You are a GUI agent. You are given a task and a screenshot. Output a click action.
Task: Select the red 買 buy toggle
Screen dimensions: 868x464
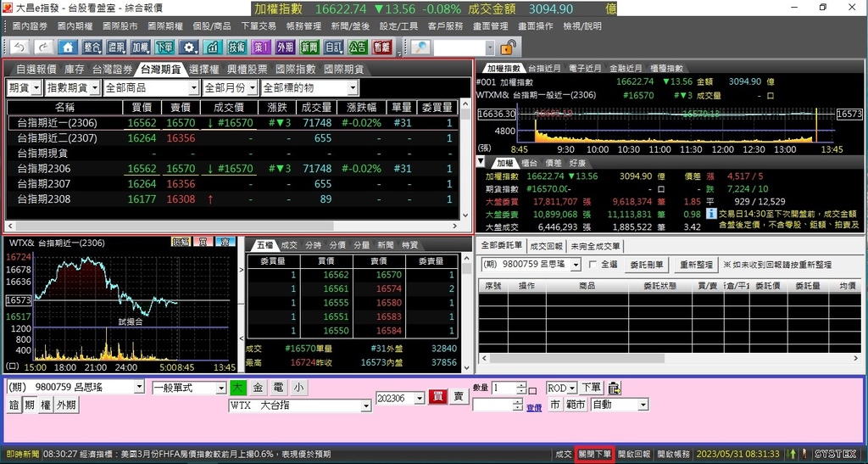pos(437,396)
